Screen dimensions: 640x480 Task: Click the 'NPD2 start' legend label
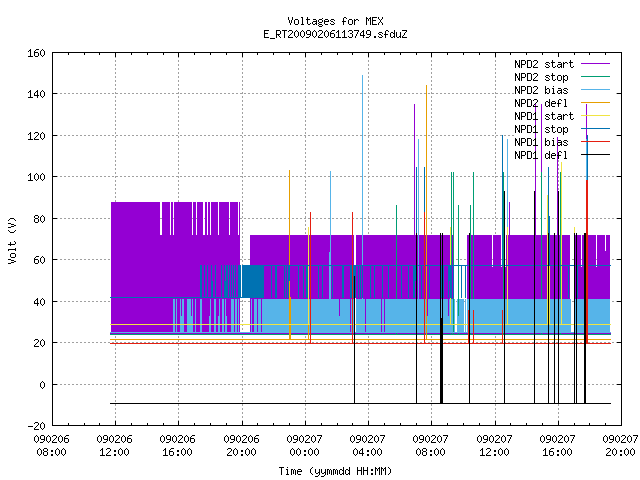[544, 64]
